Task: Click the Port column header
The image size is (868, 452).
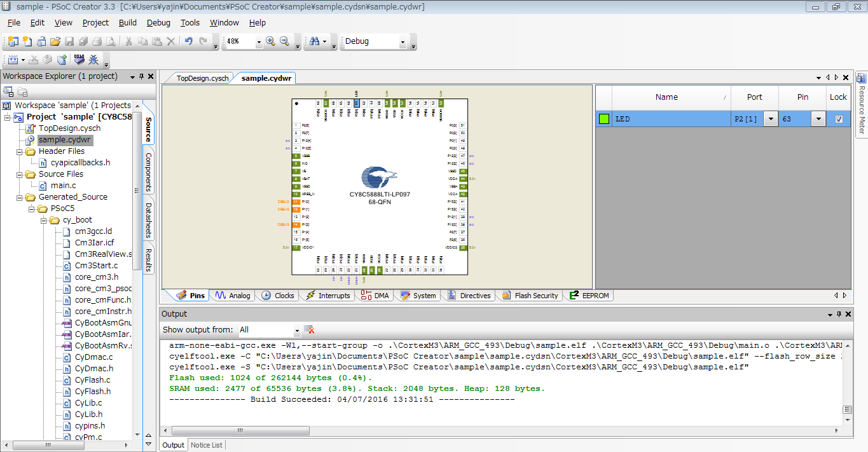Action: (755, 97)
